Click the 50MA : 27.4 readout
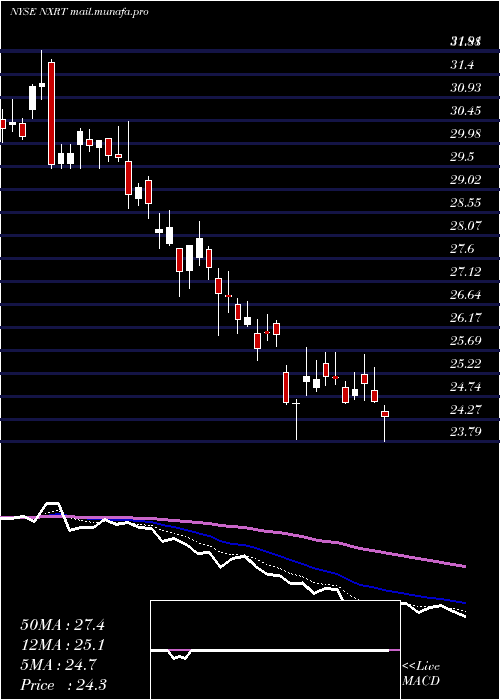 click(62, 625)
